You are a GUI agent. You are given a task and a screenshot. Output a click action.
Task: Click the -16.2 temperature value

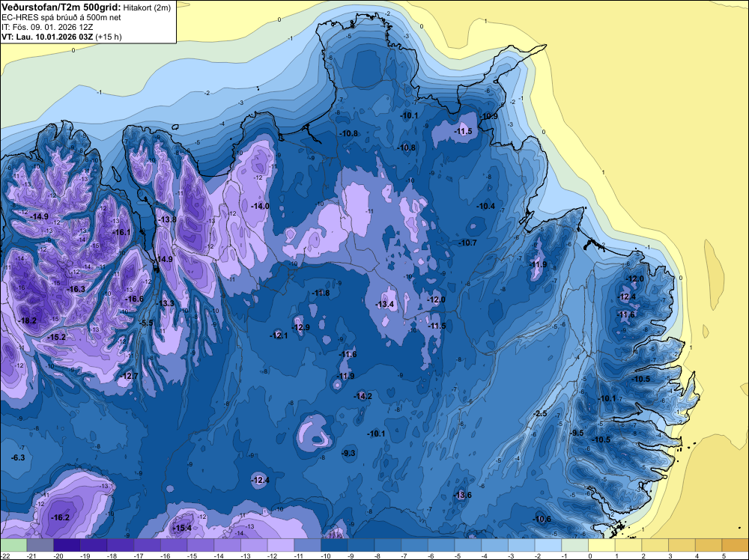(60, 517)
